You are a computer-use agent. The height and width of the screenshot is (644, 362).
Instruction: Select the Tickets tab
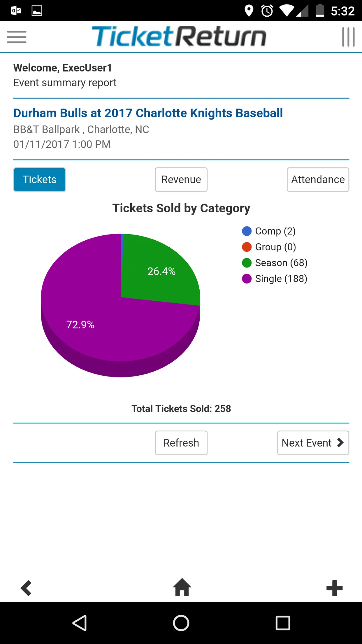coord(40,180)
